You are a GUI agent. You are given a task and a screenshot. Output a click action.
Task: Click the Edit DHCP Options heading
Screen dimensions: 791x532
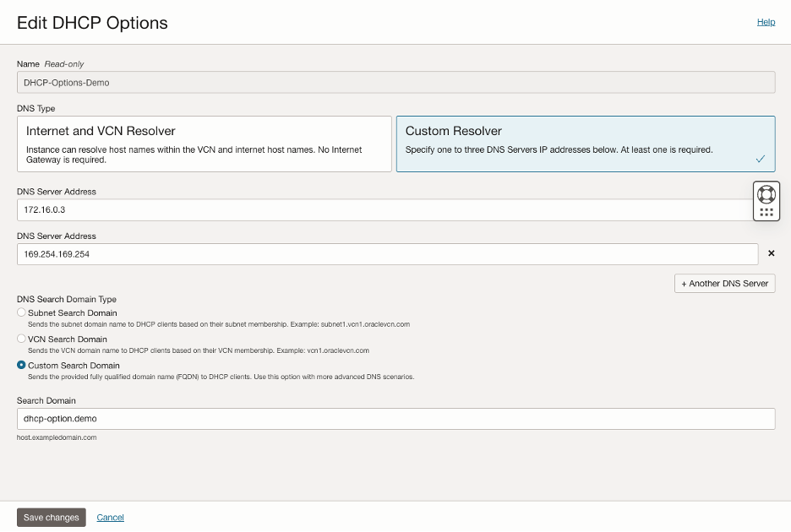tap(92, 23)
